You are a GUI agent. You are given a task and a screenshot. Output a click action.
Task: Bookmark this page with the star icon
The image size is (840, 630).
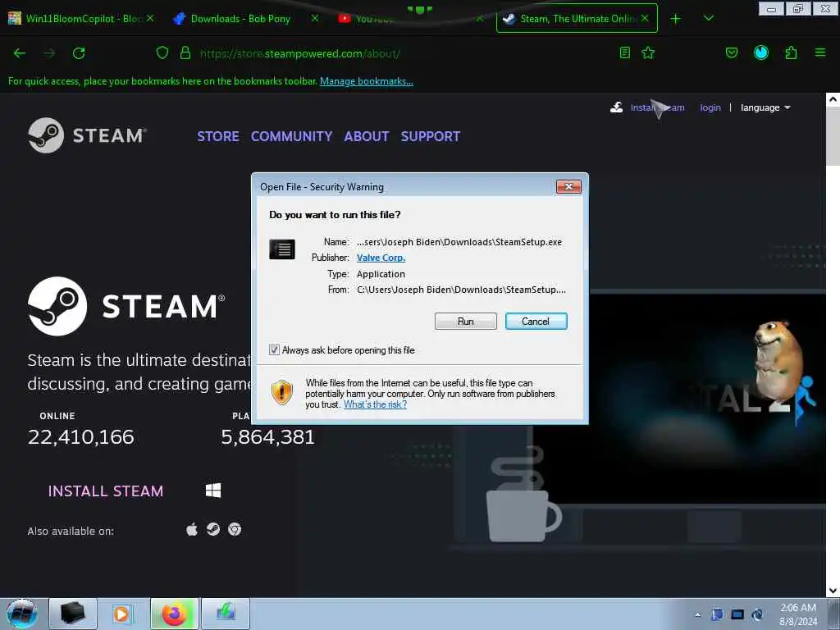[648, 52]
